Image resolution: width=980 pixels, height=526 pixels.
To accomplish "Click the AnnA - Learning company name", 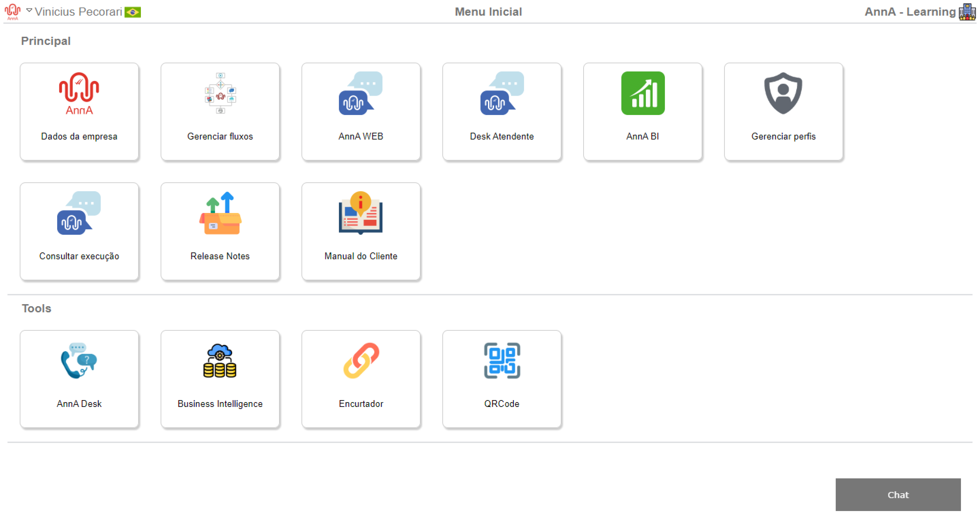I will pos(910,12).
